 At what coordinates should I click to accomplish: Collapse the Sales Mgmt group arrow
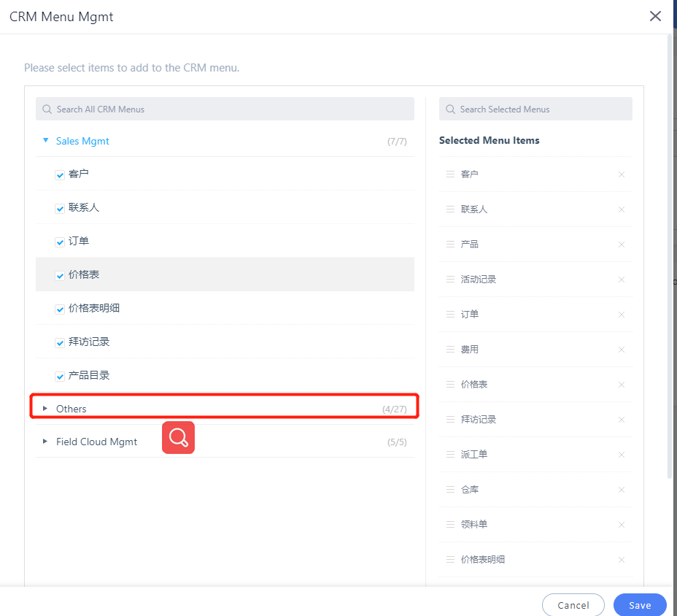click(45, 140)
